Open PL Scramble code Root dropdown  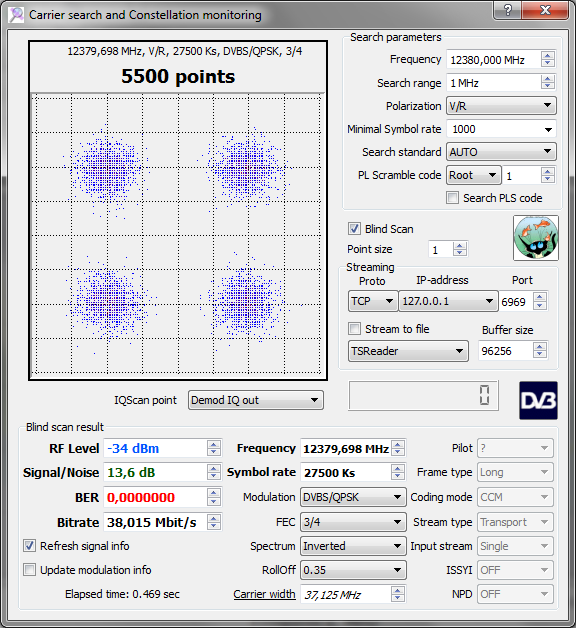473,175
